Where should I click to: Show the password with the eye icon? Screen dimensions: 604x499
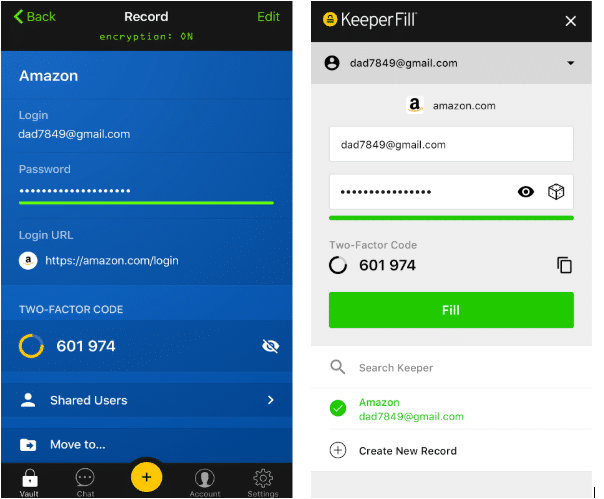(526, 192)
